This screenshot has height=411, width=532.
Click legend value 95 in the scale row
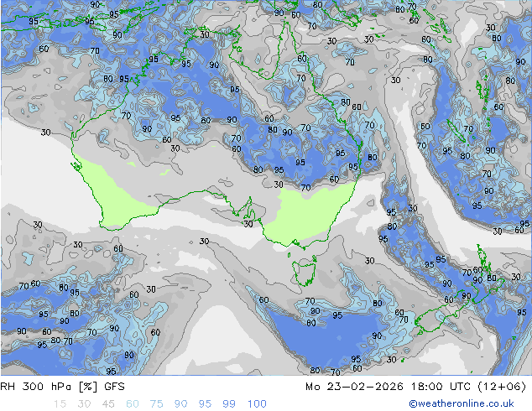pyautogui.click(x=205, y=404)
